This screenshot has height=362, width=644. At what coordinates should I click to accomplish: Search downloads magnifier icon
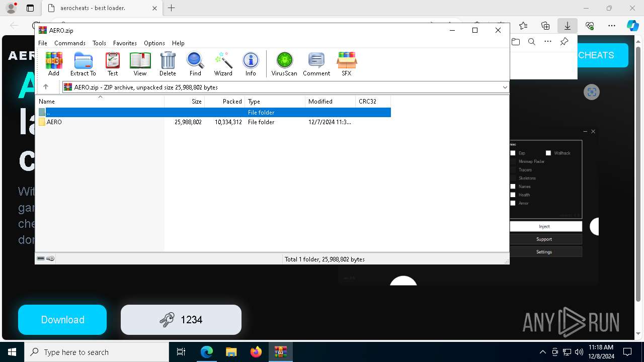(532, 42)
